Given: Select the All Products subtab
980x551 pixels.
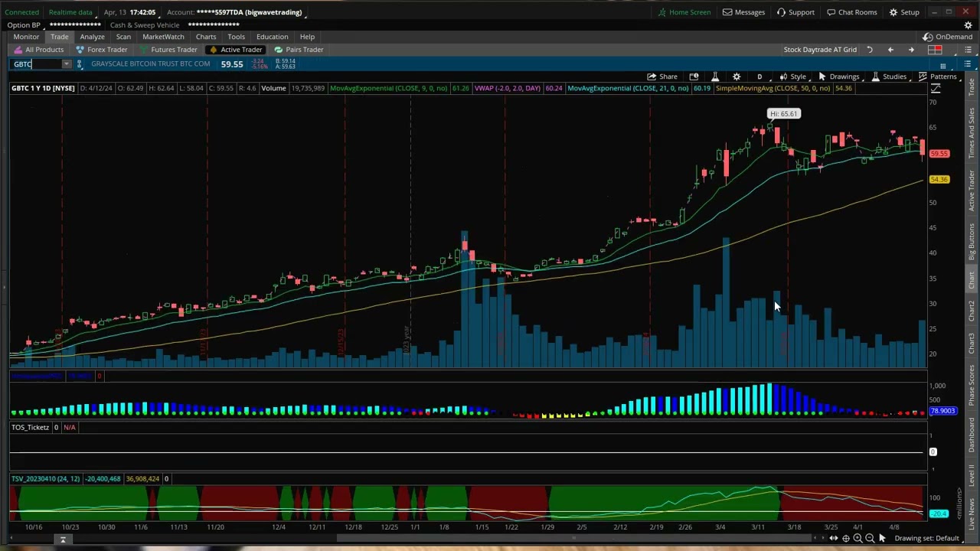Looking at the screenshot, I should point(38,50).
